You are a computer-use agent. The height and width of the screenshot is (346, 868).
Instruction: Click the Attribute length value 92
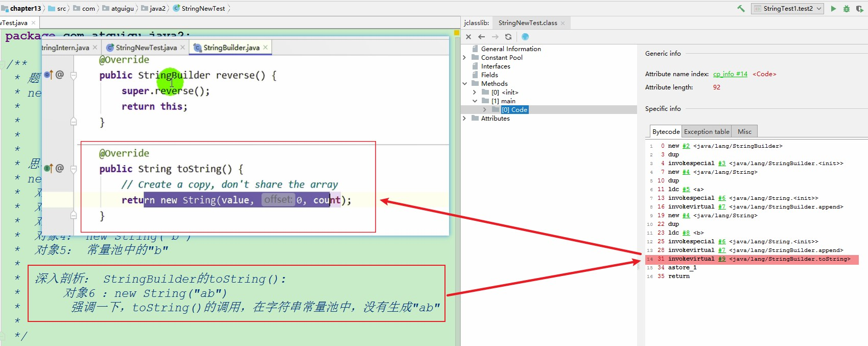717,87
